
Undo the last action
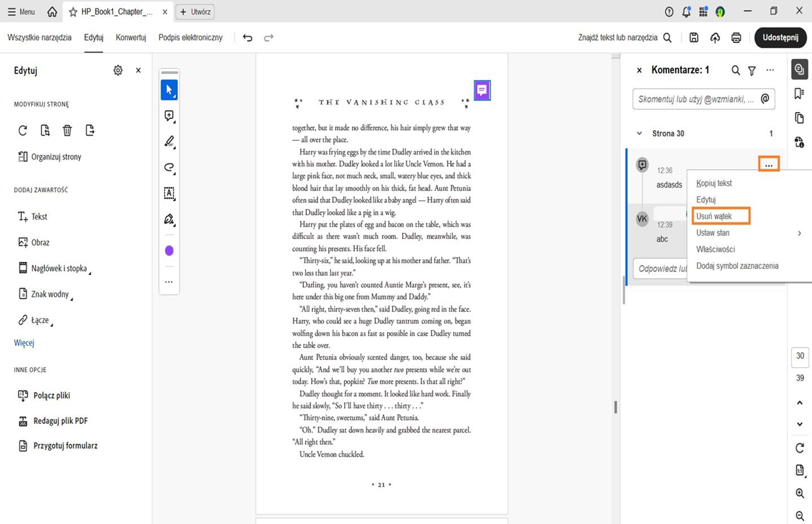248,38
